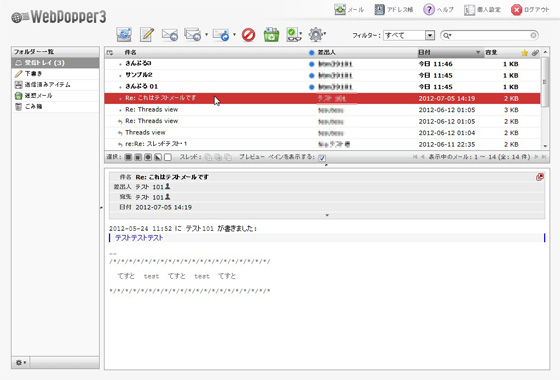Screen dimensions: 560x380
Task: Open the 受信トレイ (3) inbox folder
Action: coord(55,63)
